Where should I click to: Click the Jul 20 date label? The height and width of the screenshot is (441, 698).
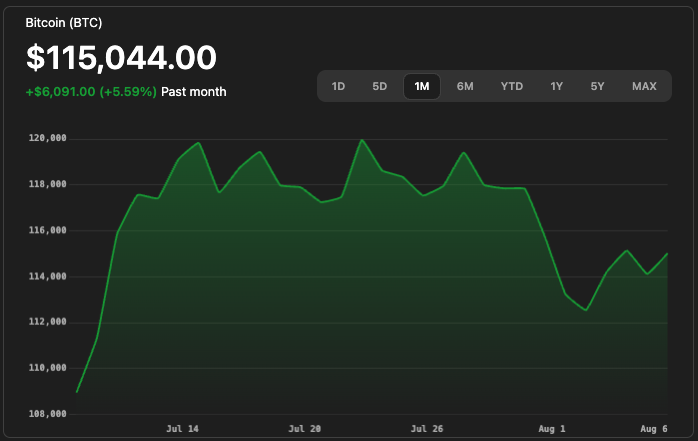(x=304, y=429)
